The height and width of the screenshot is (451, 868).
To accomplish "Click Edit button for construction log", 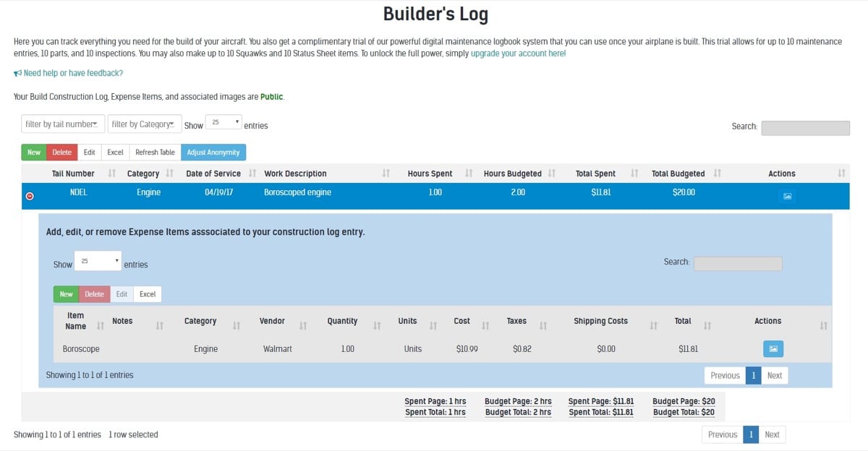I will click(89, 153).
